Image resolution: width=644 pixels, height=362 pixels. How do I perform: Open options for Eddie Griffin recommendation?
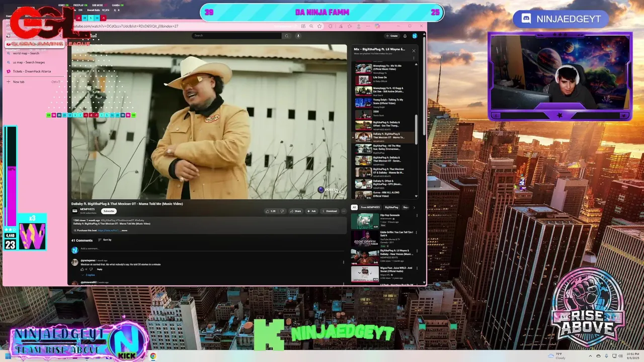(x=416, y=233)
